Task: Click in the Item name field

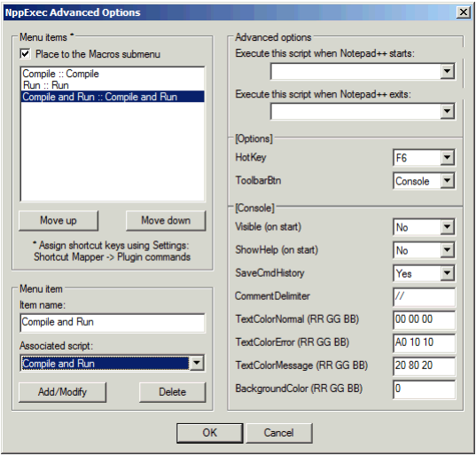Action: coord(113,322)
